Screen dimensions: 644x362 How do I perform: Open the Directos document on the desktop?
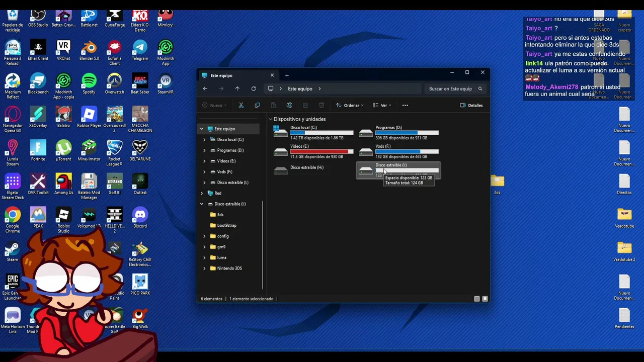[624, 184]
